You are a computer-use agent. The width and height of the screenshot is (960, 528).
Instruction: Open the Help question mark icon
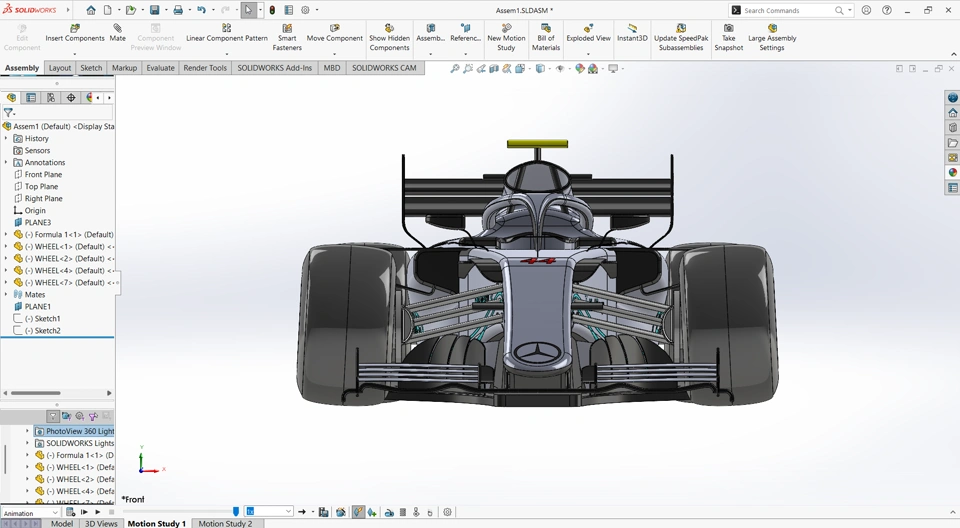click(x=887, y=10)
